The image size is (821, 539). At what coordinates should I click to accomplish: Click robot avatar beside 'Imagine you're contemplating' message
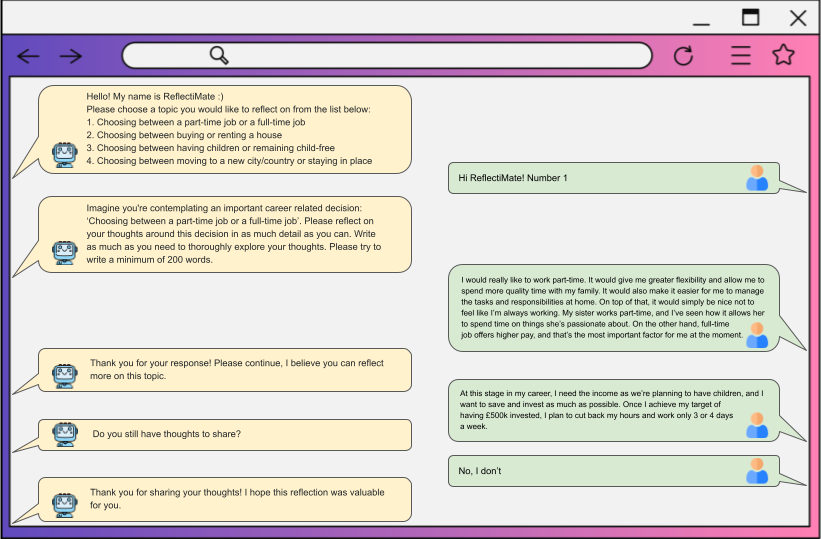tap(65, 252)
